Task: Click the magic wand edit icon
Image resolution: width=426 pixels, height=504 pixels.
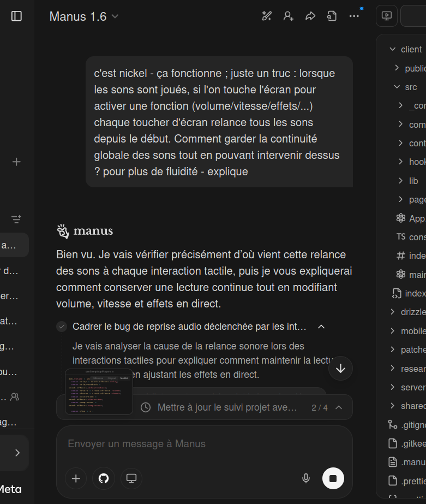Action: tap(267, 16)
